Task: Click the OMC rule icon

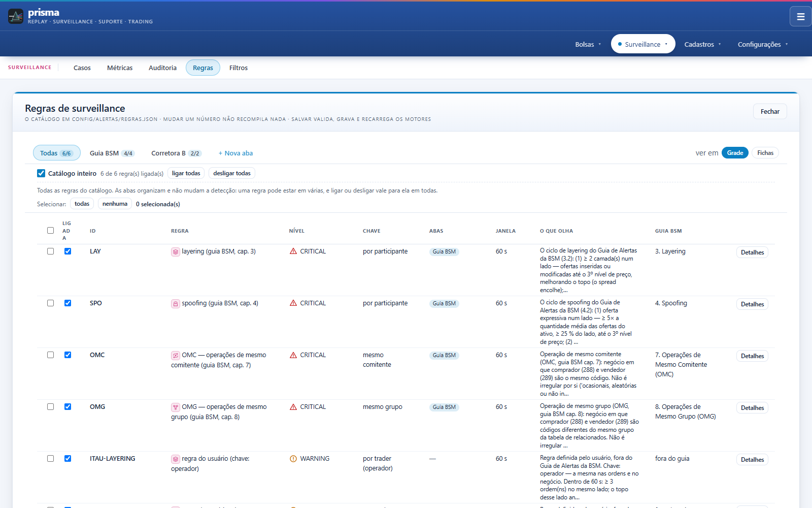Action: [176, 355]
